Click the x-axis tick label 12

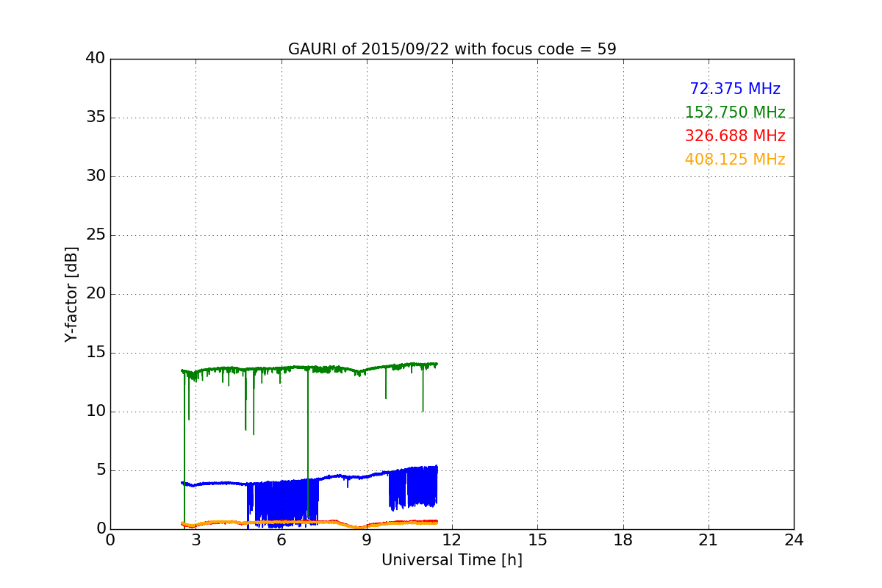tap(452, 540)
